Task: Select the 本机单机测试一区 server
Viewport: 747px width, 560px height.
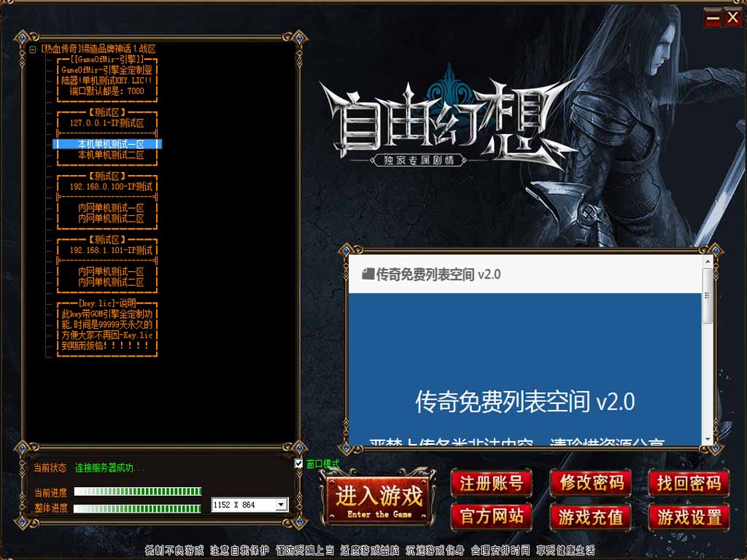Action: pos(111,144)
